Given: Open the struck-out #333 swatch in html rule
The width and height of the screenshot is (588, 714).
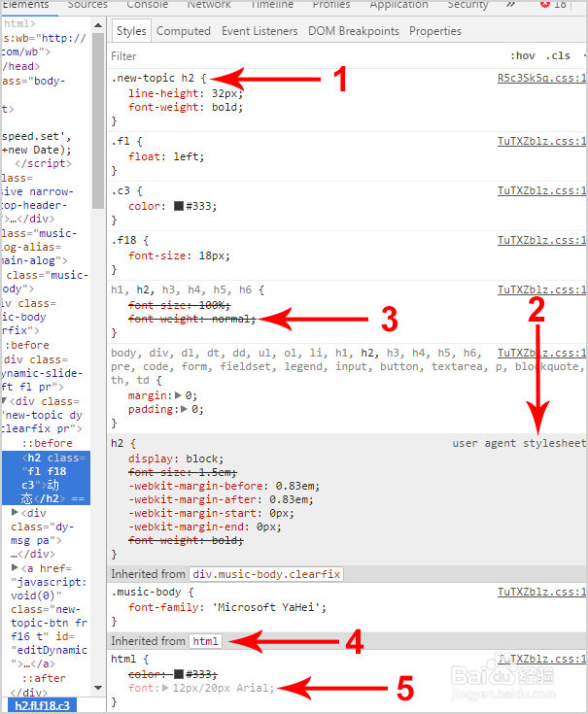Looking at the screenshot, I should pyautogui.click(x=179, y=674).
